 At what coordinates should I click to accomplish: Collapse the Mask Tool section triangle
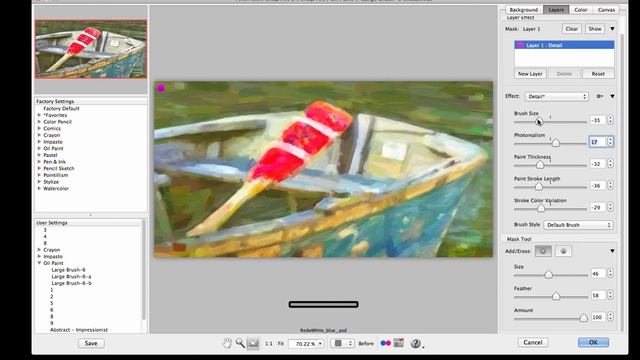point(612,251)
